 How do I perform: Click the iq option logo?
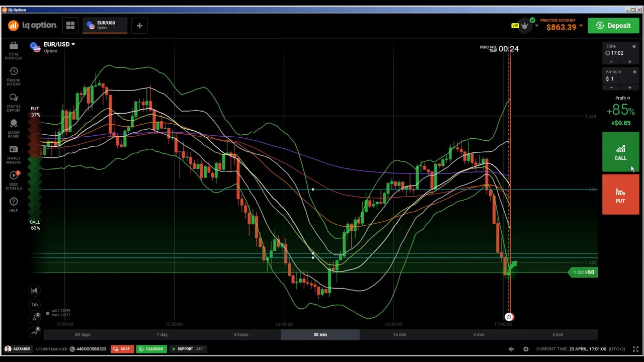(x=32, y=25)
